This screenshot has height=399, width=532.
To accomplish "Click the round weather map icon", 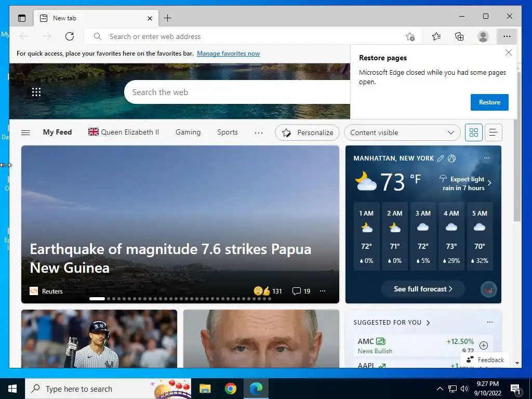I will (488, 289).
